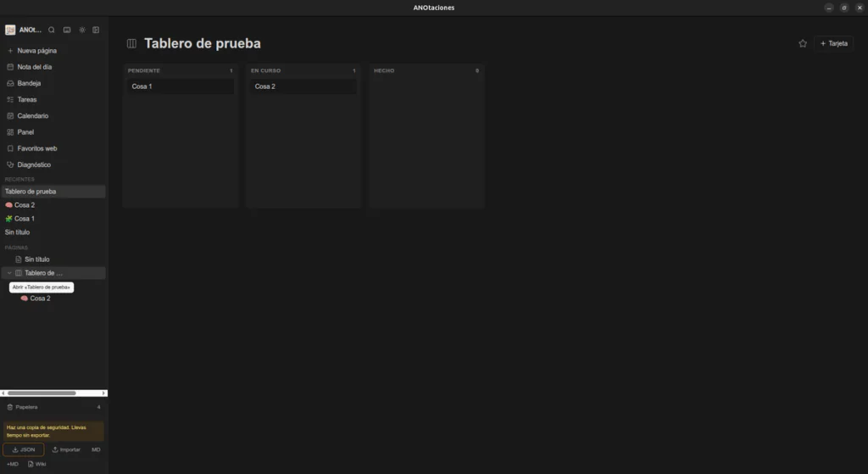868x474 pixels.
Task: Open Sin título under Recientes
Action: [x=53, y=232]
